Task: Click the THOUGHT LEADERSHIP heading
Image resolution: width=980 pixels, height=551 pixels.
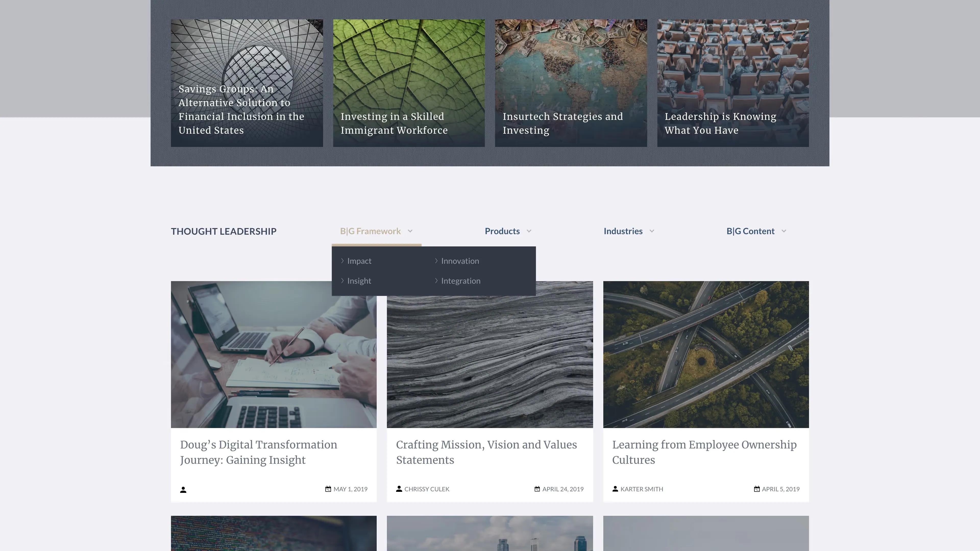Action: (x=224, y=231)
